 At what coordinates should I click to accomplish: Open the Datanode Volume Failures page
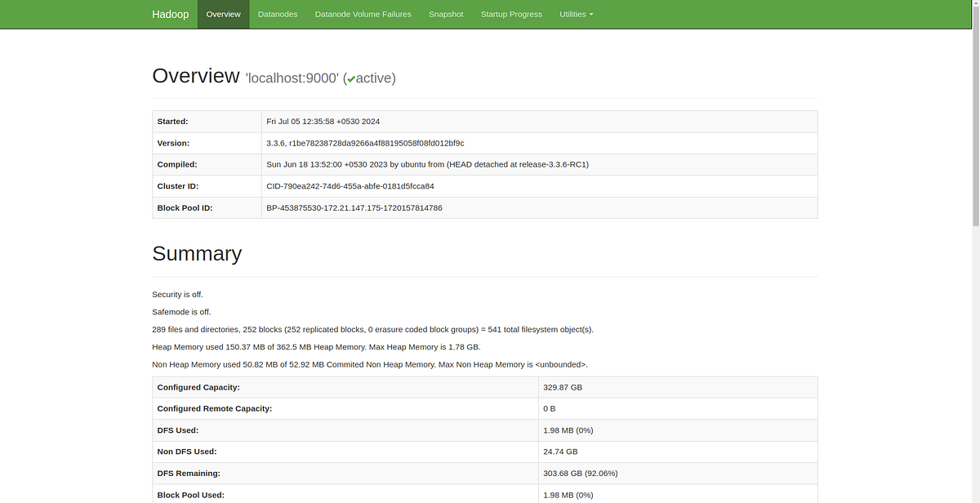coord(363,14)
